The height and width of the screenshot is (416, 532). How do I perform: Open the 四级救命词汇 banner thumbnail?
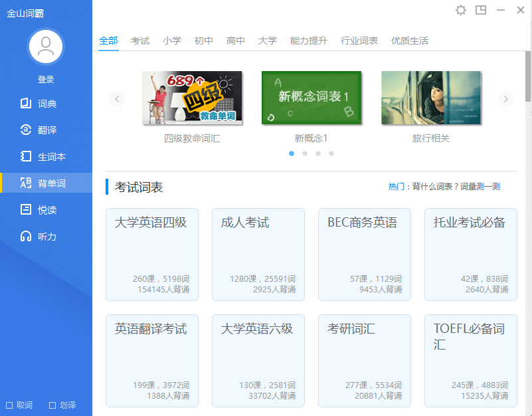coord(192,98)
